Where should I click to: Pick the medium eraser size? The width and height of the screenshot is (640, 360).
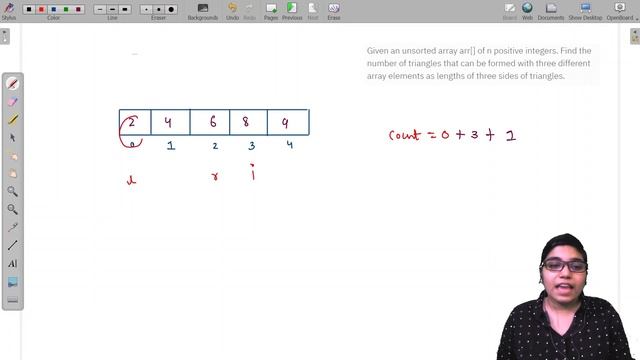(158, 9)
